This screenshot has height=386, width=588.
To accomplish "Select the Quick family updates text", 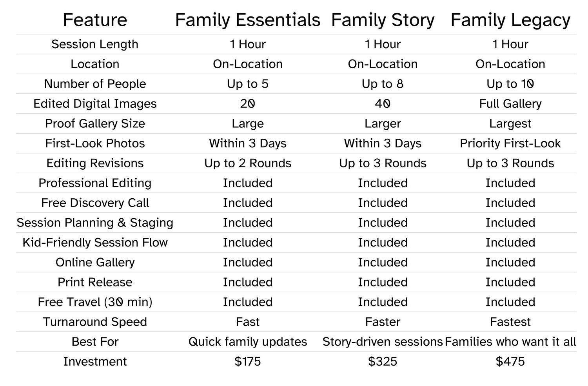I will pyautogui.click(x=248, y=342).
